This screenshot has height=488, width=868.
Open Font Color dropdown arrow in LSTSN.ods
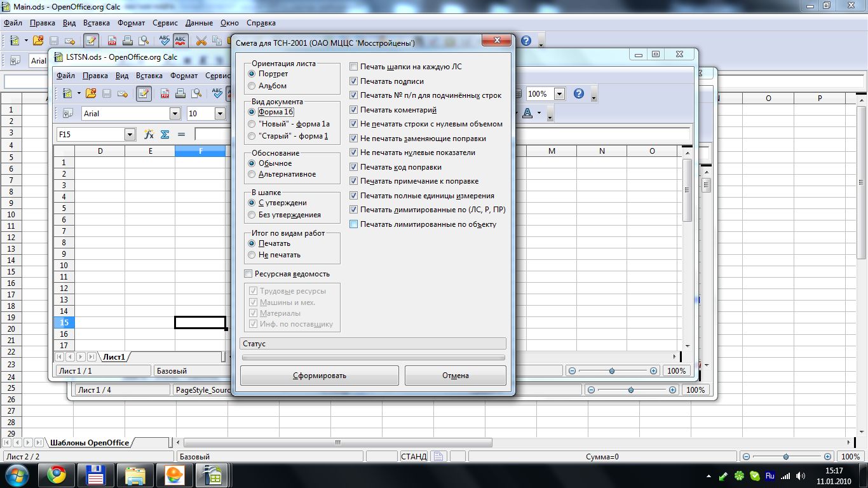(539, 113)
